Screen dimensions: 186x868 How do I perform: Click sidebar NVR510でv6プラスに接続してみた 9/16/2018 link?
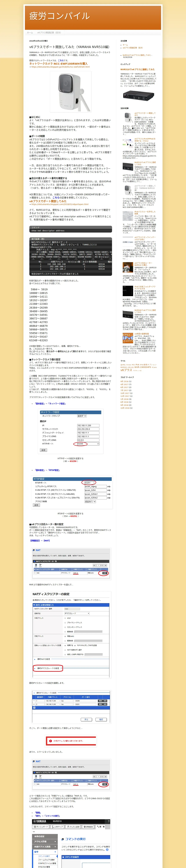[137, 55]
